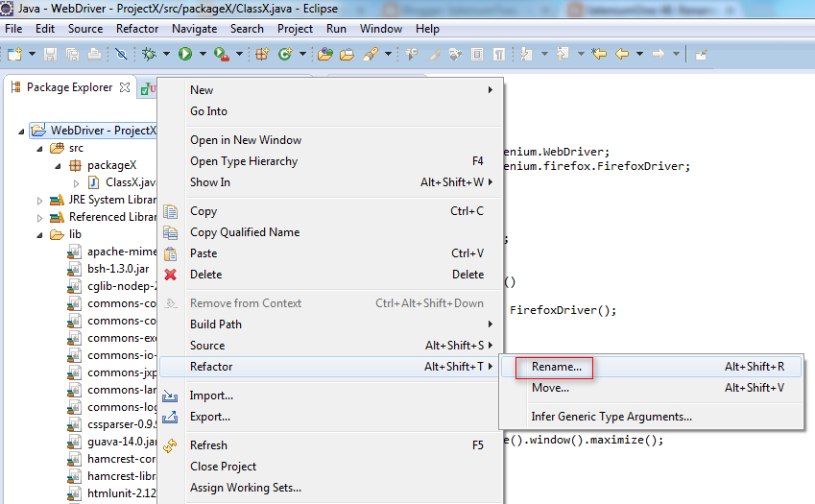The image size is (815, 504).
Task: Click the green Run button icon
Action: 185,54
